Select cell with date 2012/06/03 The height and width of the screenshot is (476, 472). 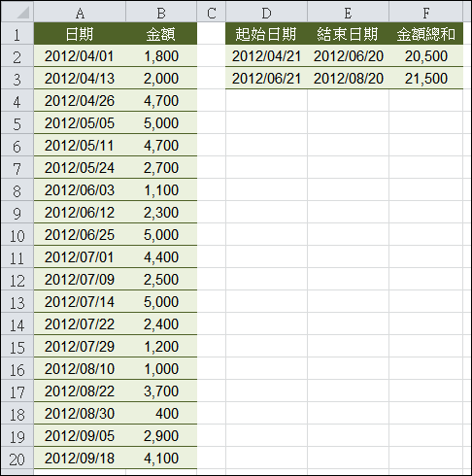click(x=80, y=190)
